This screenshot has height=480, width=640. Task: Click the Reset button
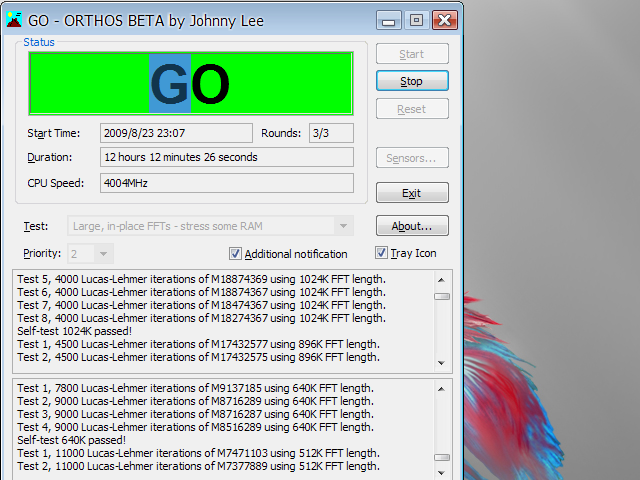point(412,109)
